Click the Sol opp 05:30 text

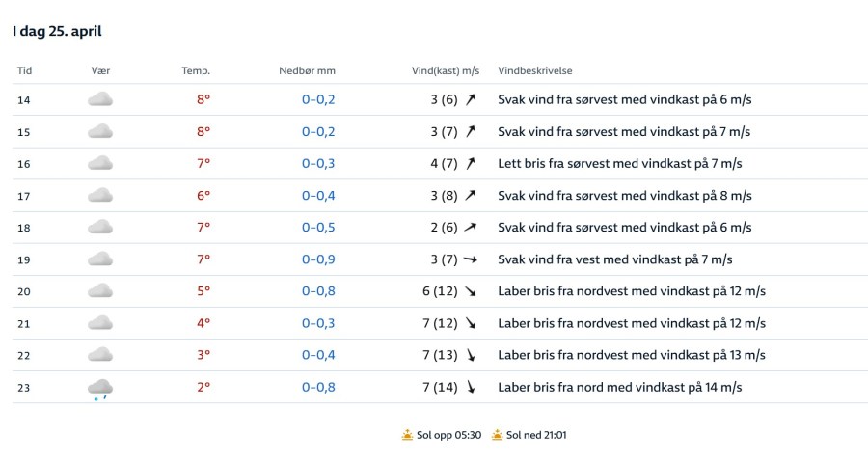(x=448, y=435)
